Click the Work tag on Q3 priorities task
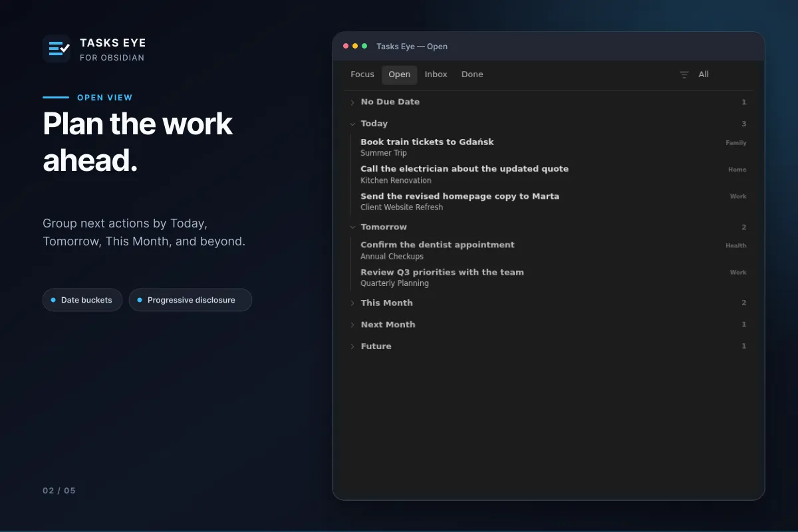This screenshot has width=798, height=532. pos(738,272)
